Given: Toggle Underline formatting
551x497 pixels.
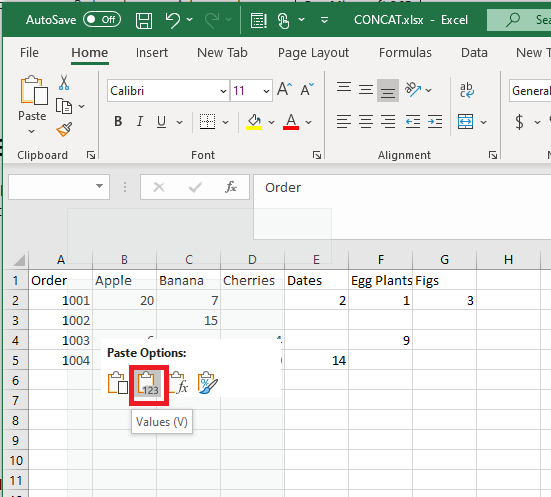Looking at the screenshot, I should pos(161,122).
